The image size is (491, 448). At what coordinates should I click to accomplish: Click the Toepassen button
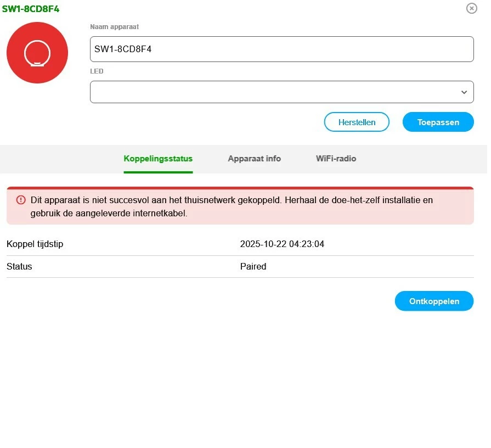pyautogui.click(x=438, y=122)
